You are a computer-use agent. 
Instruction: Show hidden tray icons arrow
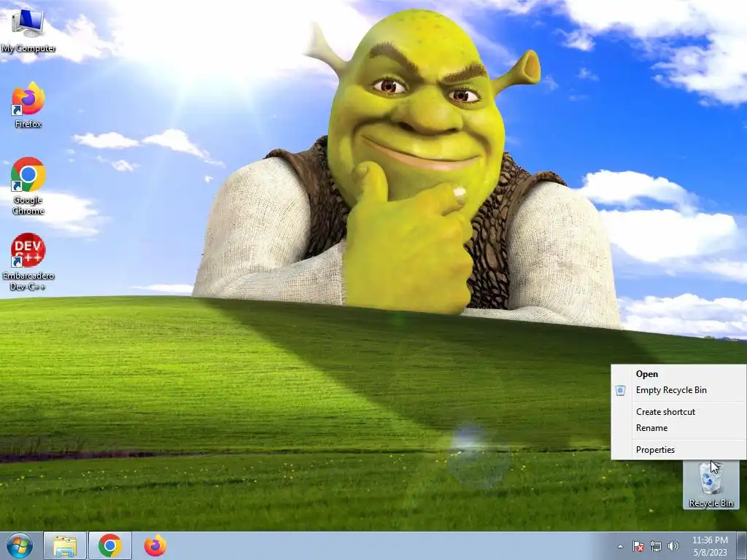pos(620,546)
